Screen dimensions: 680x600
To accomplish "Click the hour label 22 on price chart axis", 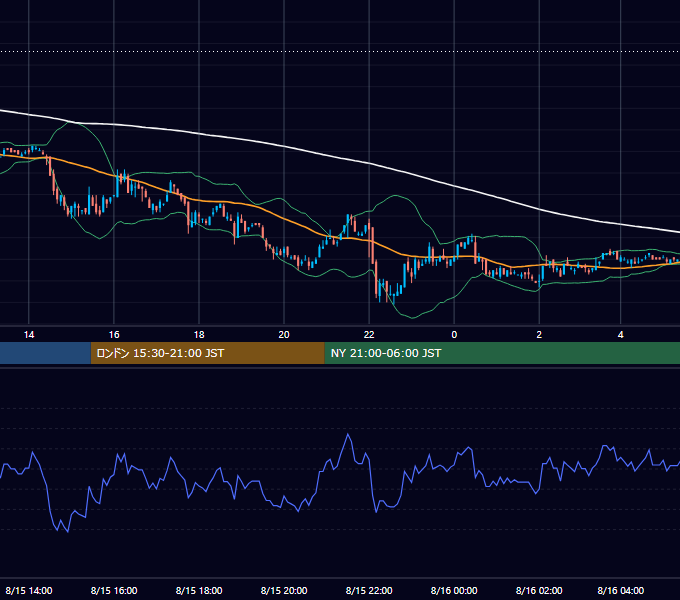I will (x=369, y=335).
